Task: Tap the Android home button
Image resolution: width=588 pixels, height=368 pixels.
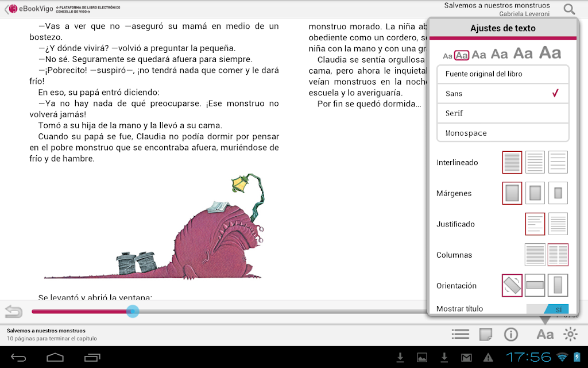Action: [55, 358]
